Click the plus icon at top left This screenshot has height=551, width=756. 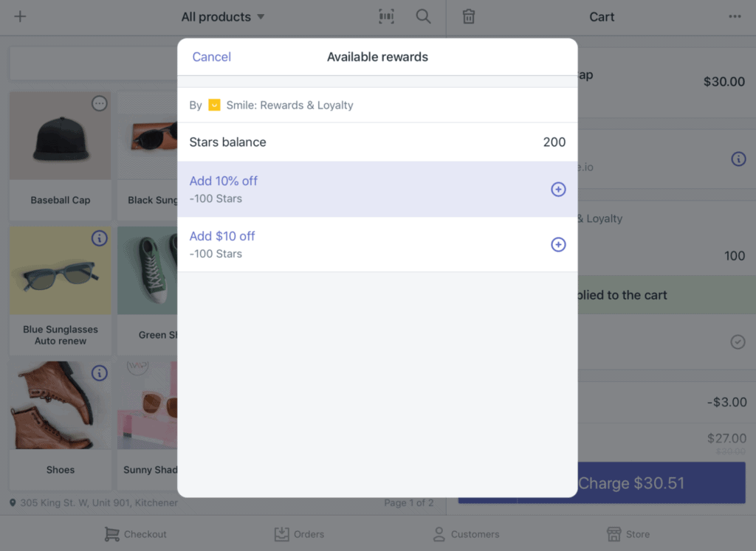click(20, 16)
